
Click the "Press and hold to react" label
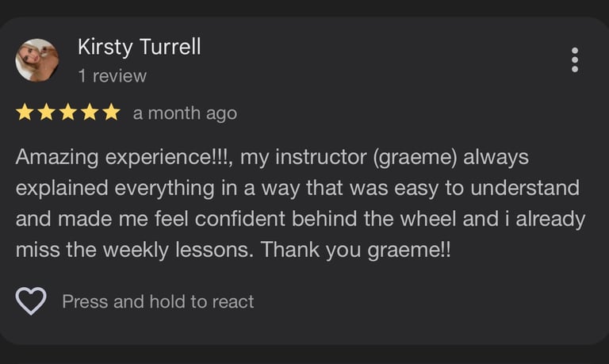(158, 302)
